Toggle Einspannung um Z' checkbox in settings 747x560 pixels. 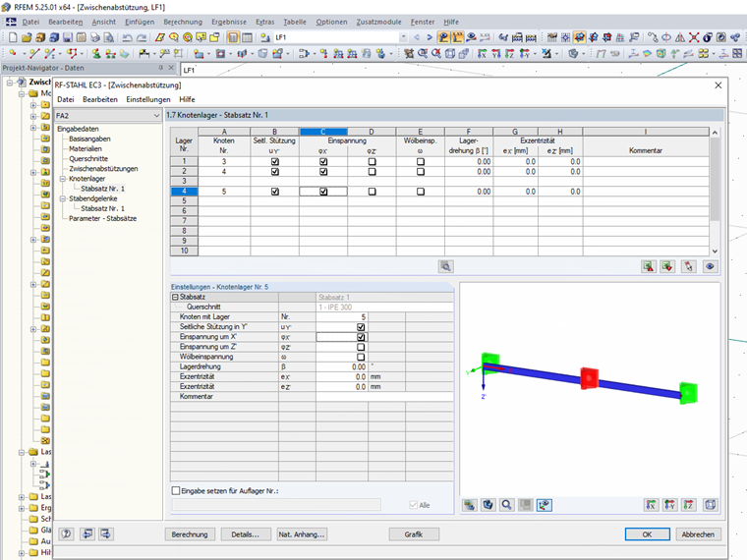(361, 347)
